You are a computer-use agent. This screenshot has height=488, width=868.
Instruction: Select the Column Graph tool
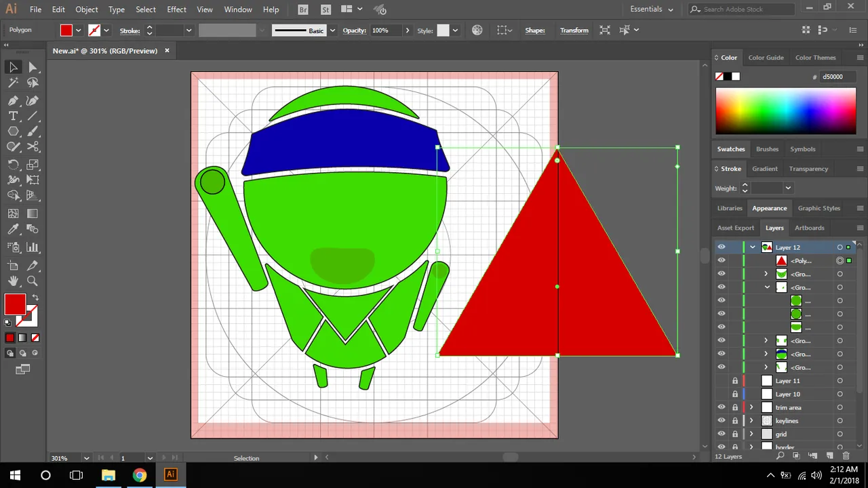click(x=33, y=247)
